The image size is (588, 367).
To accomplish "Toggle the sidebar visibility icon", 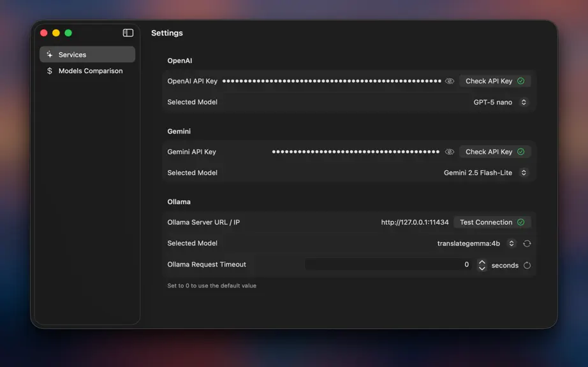I will 128,33.
